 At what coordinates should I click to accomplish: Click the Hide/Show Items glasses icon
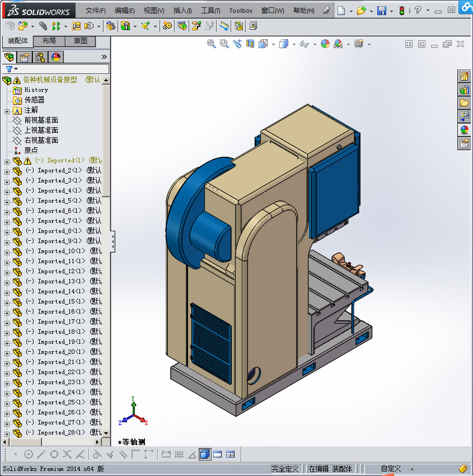(x=304, y=44)
